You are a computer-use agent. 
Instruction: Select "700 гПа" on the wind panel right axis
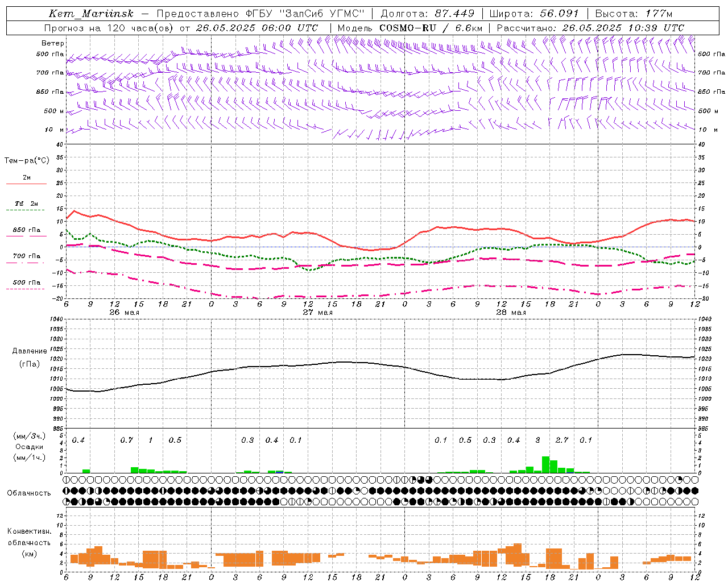712,73
